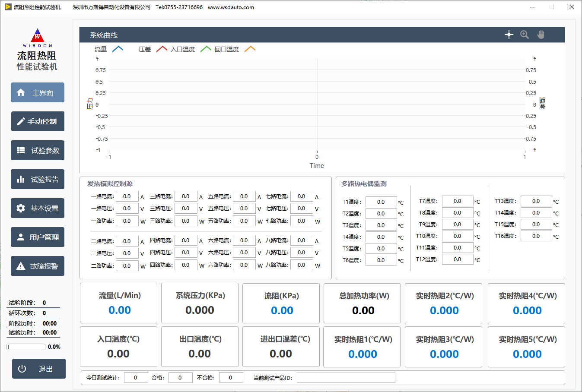Click the T1温度 value field

pyautogui.click(x=381, y=202)
